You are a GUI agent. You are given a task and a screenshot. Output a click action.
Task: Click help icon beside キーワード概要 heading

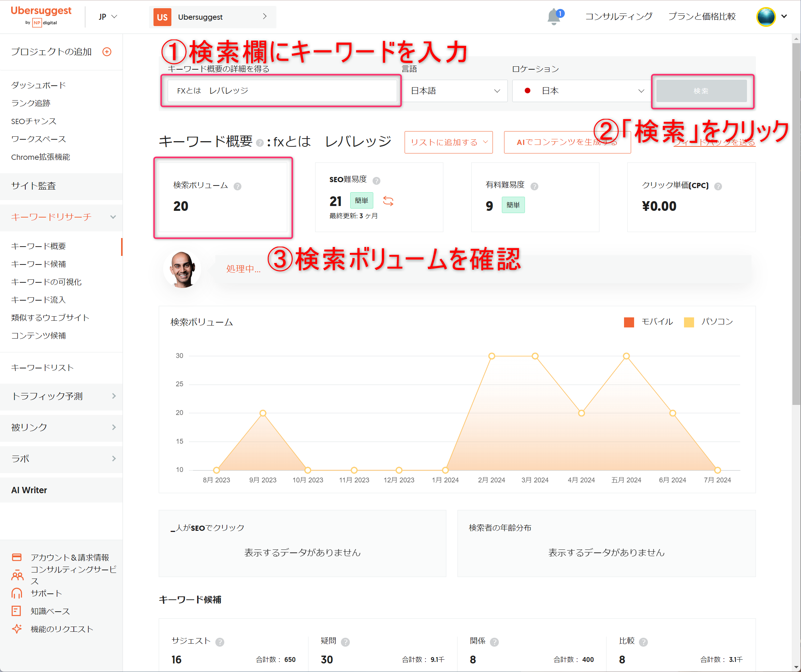[260, 143]
